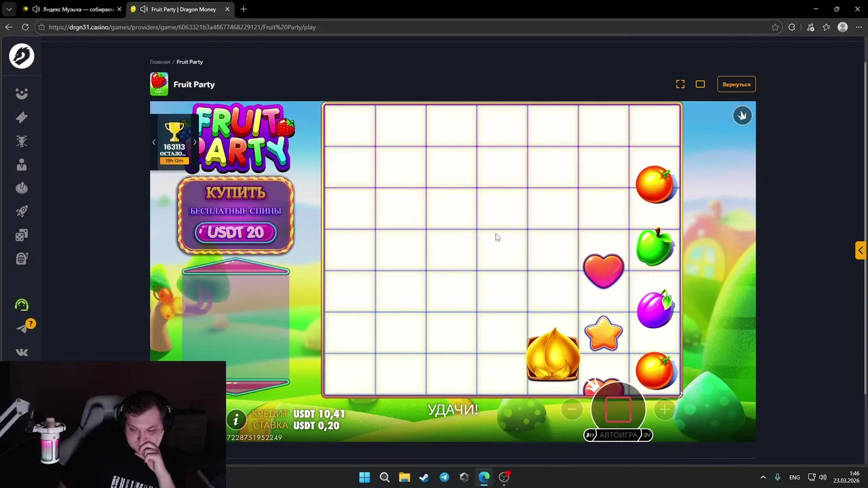Viewport: 868px width, 488px height.
Task: Add page to favorites star
Action: click(x=775, y=27)
